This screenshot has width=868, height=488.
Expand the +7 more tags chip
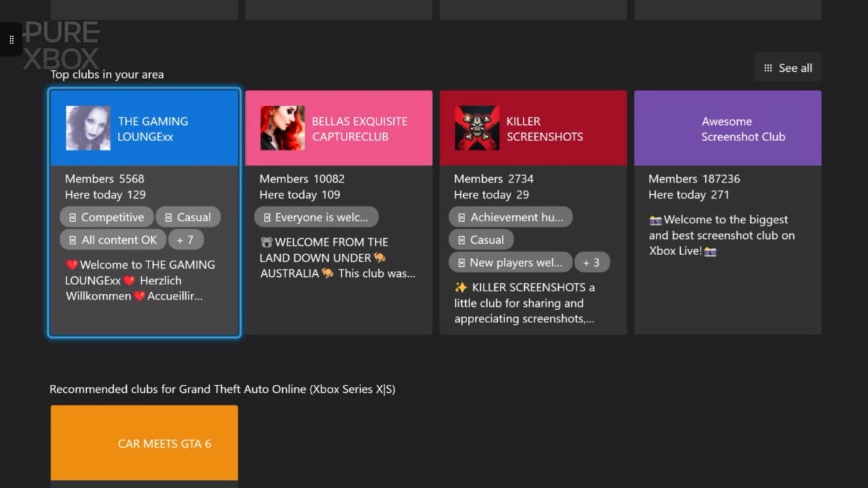click(185, 240)
